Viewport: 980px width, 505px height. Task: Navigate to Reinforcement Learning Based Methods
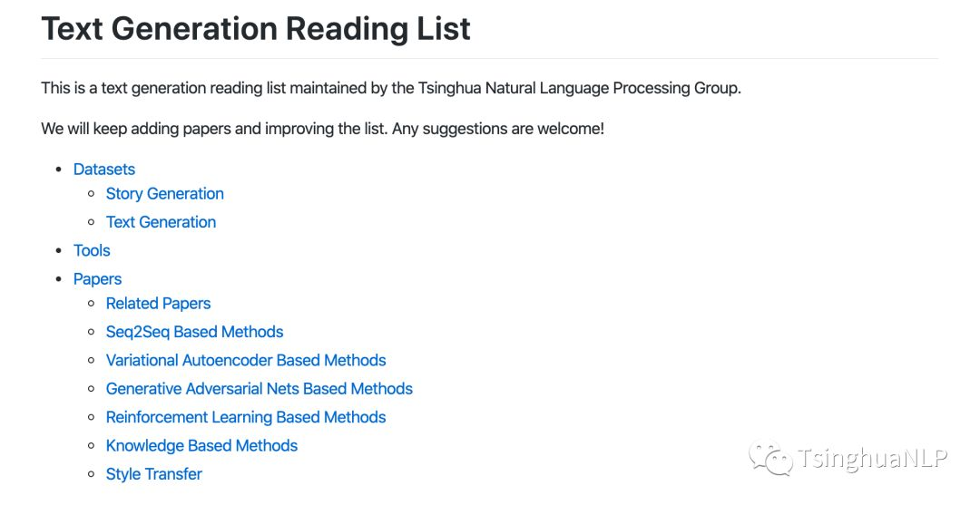tap(246, 417)
